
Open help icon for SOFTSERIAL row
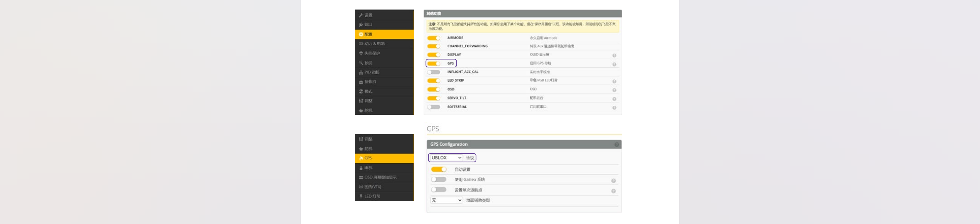click(614, 108)
